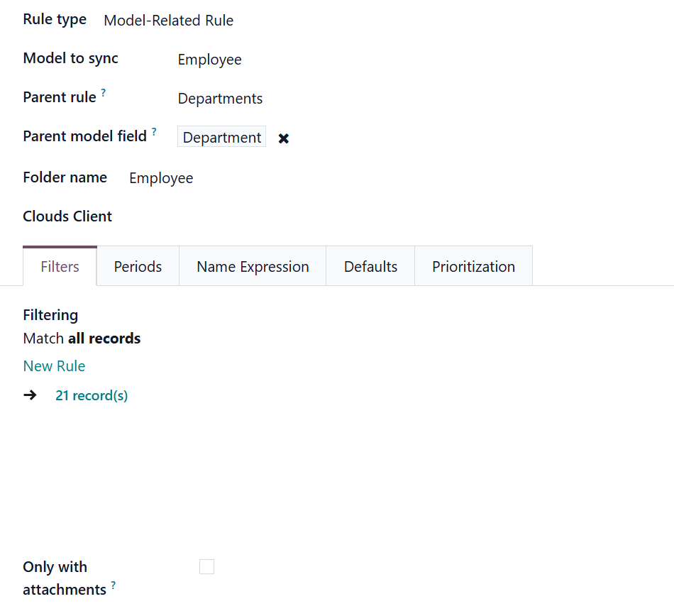Enable the Only with attachments checkbox
Viewport: 674px width, 616px height.
206,566
